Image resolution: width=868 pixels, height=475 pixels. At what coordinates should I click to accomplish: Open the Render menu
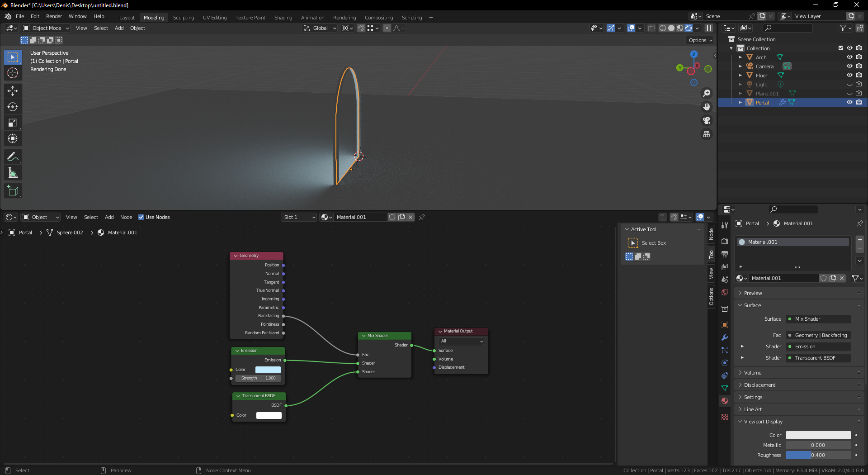pyautogui.click(x=54, y=16)
